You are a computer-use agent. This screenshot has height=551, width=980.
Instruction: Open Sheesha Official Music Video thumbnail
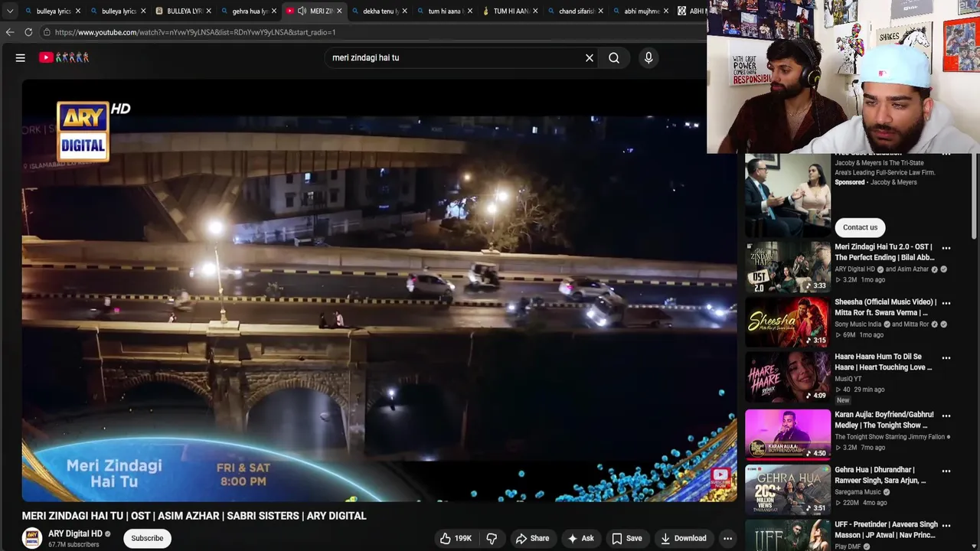(x=788, y=322)
